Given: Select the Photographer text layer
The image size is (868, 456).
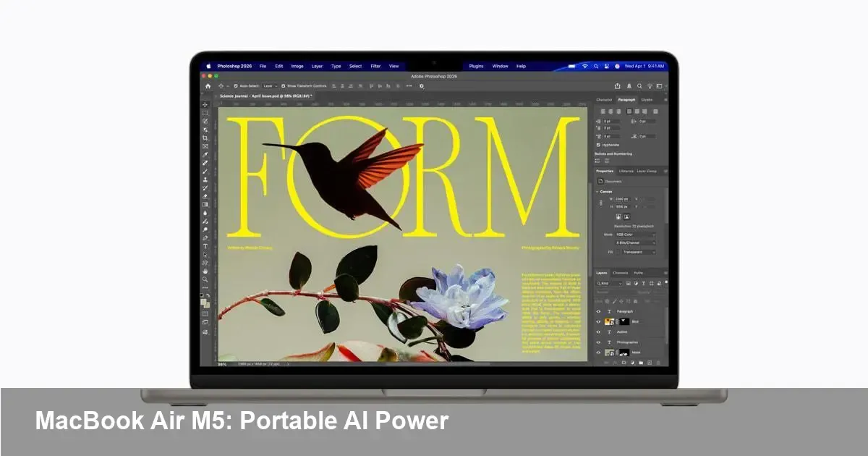Looking at the screenshot, I should pos(628,342).
